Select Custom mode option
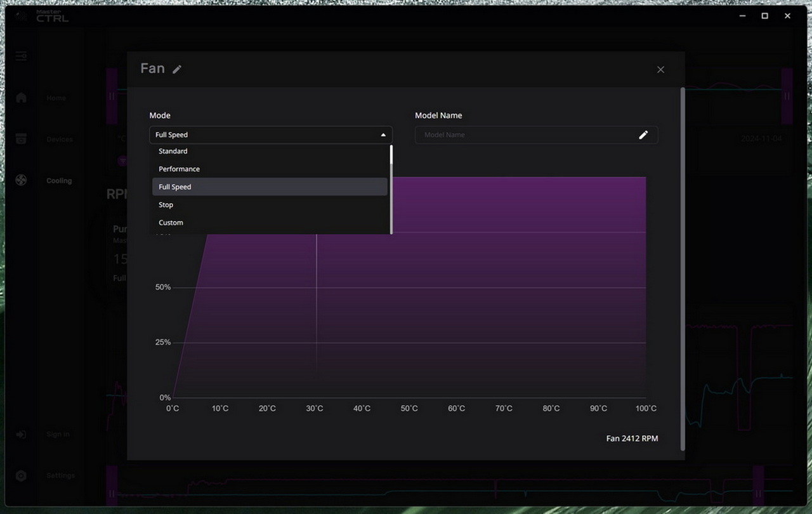 click(270, 222)
